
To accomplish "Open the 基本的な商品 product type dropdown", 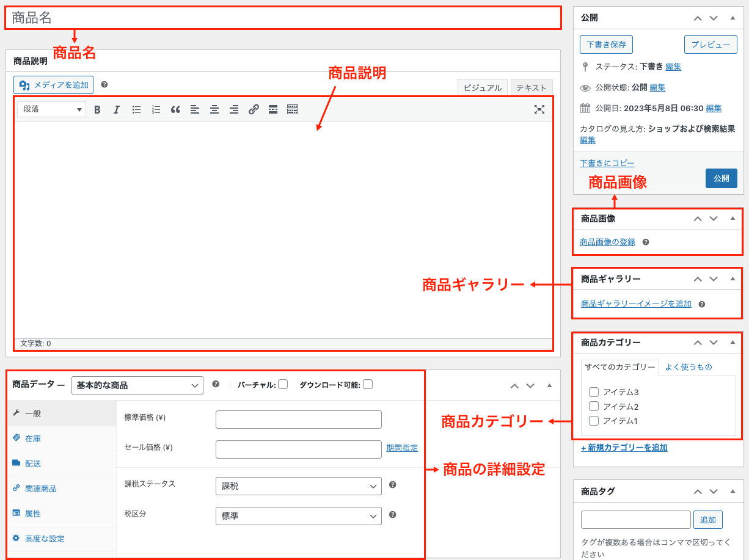I will [137, 385].
